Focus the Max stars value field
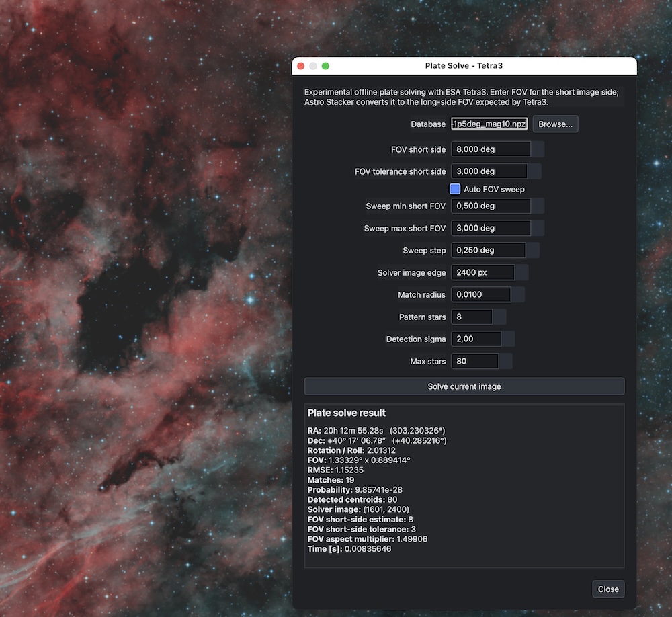Viewport: 672px width, 617px height. (475, 362)
